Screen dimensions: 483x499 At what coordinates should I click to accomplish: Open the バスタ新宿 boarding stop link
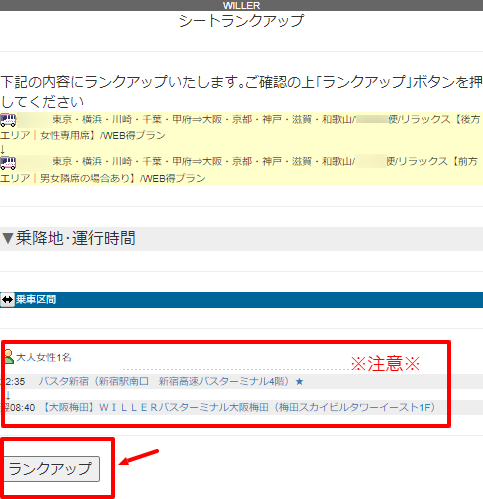(x=164, y=381)
